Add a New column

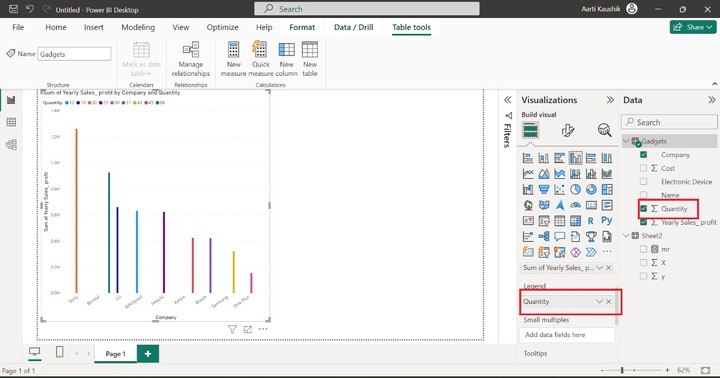coord(287,59)
